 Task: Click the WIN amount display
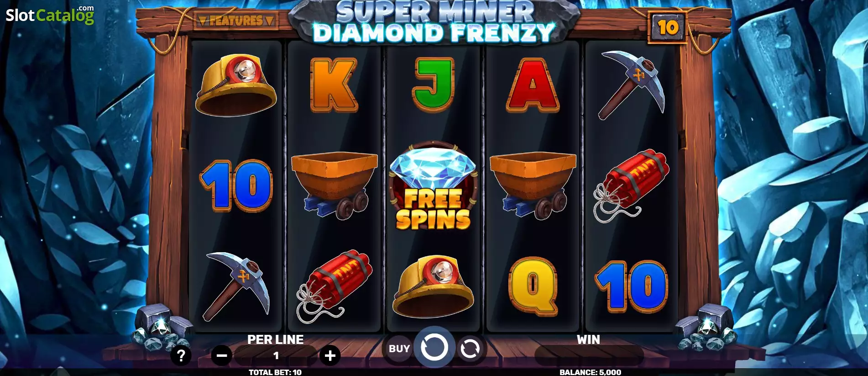(589, 355)
